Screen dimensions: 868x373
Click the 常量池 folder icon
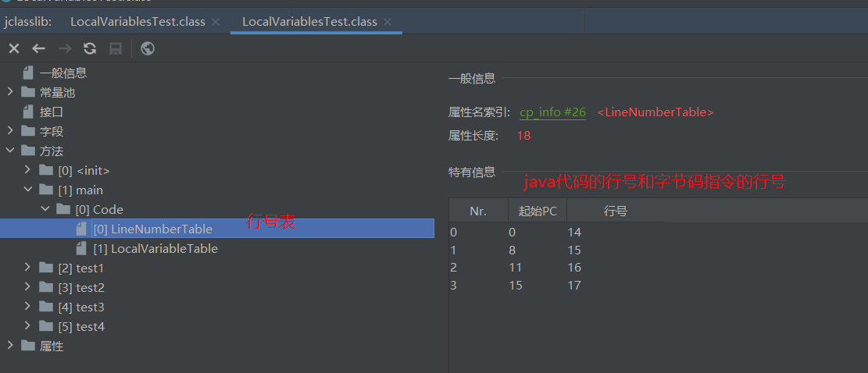28,92
